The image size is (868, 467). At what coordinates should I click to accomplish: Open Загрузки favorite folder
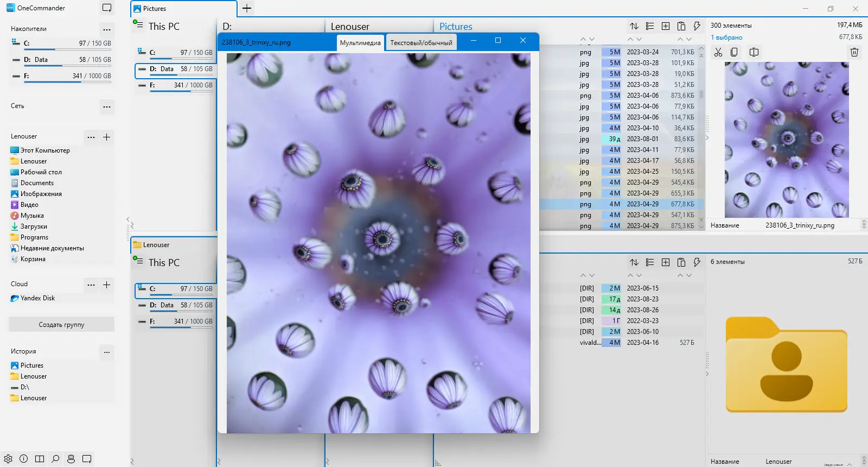click(x=34, y=226)
